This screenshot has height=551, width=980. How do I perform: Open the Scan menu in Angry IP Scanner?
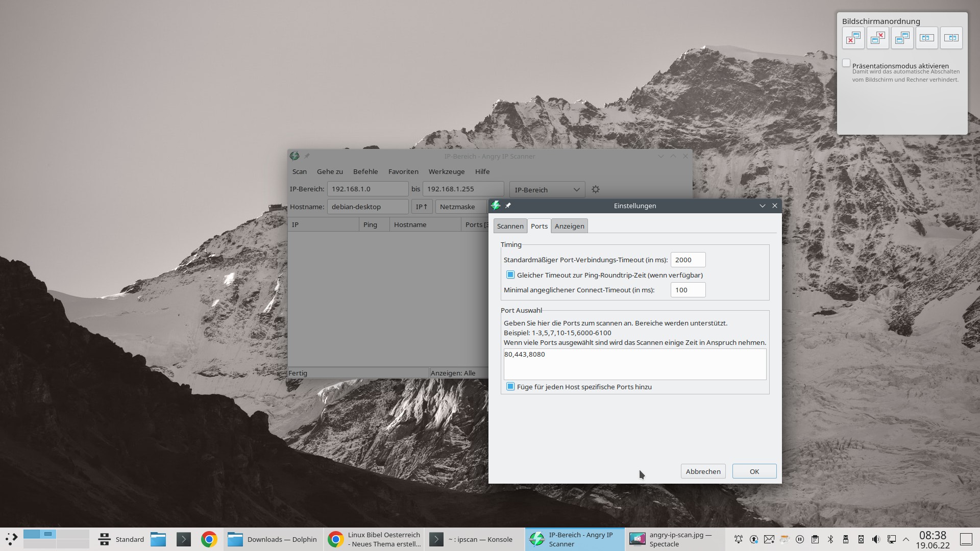coord(300,171)
